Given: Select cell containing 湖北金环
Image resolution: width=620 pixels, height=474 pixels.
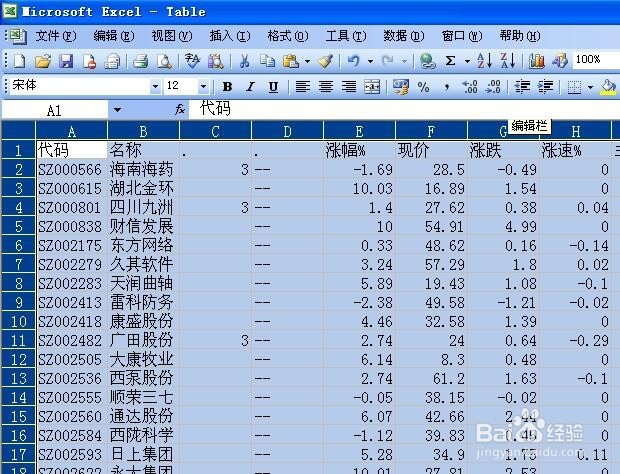Looking at the screenshot, I should coord(143,189).
